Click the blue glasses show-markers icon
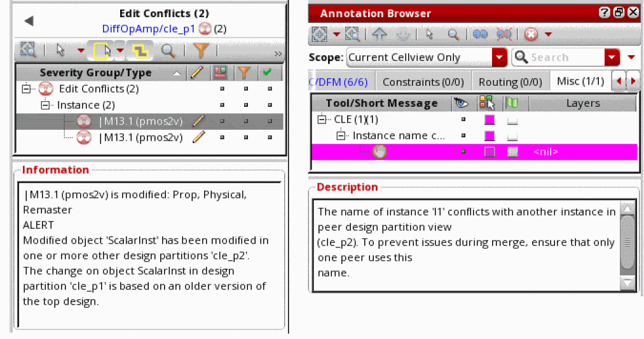This screenshot has height=339, width=644. pos(480,34)
